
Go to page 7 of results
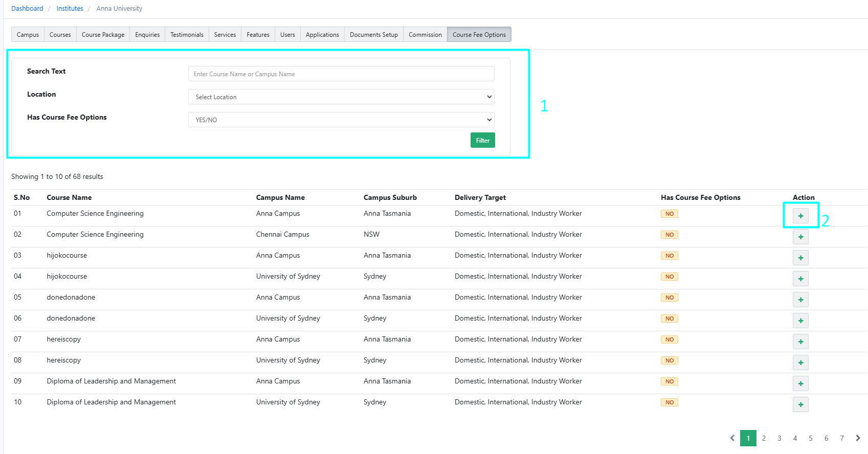point(842,438)
